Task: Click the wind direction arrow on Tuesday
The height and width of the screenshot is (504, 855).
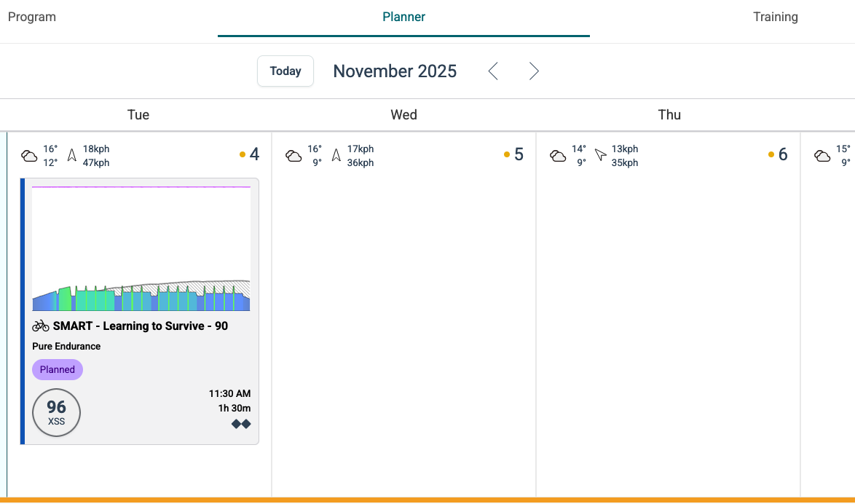Action: point(71,156)
